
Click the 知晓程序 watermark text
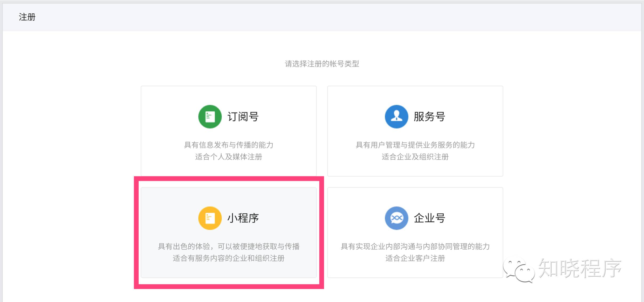(580, 268)
